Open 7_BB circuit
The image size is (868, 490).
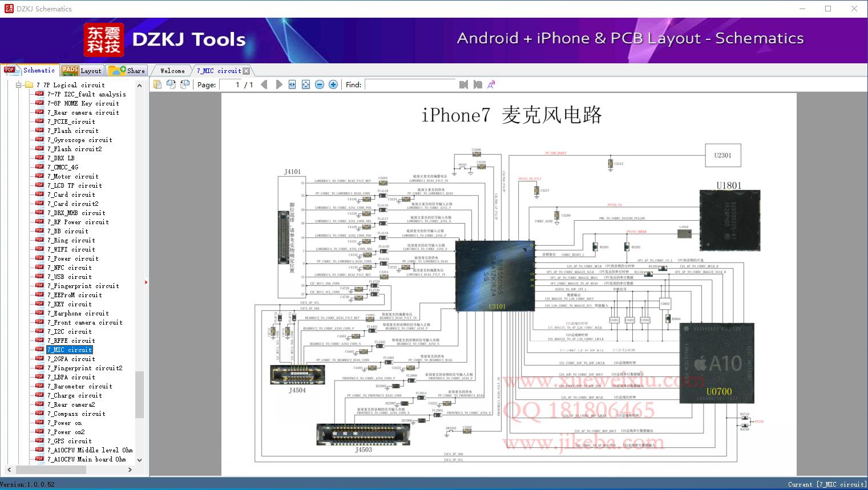(68, 231)
